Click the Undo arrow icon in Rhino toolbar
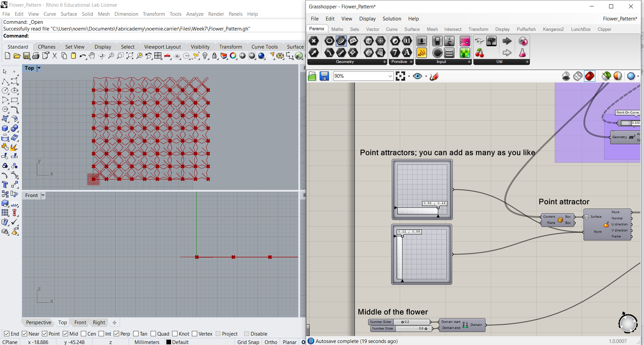The image size is (644, 345). [83, 56]
